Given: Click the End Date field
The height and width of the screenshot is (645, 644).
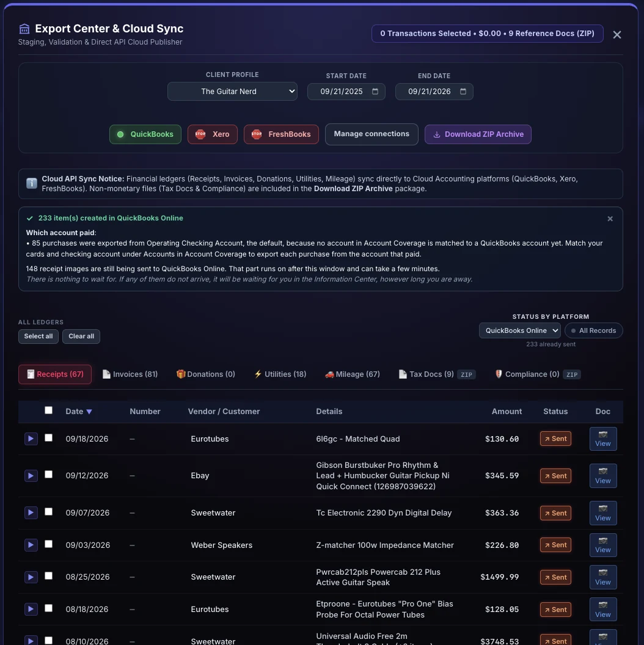Looking at the screenshot, I should click(434, 92).
